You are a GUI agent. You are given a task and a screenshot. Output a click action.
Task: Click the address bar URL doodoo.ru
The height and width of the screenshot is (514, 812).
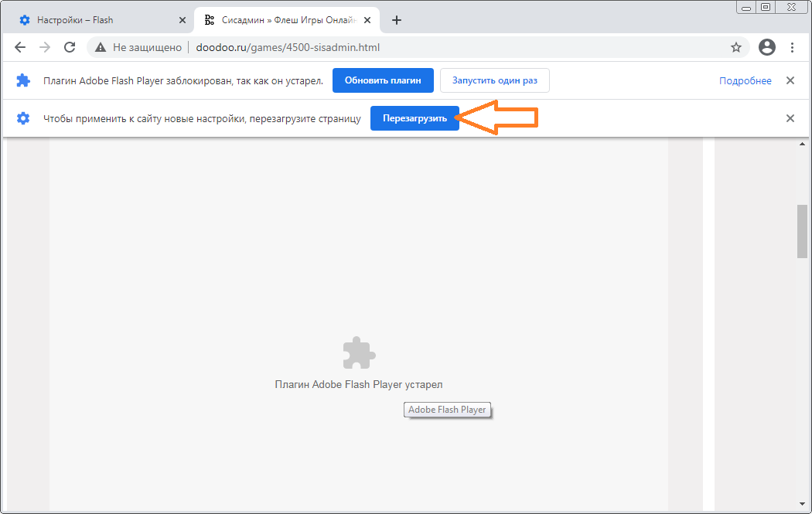[288, 48]
